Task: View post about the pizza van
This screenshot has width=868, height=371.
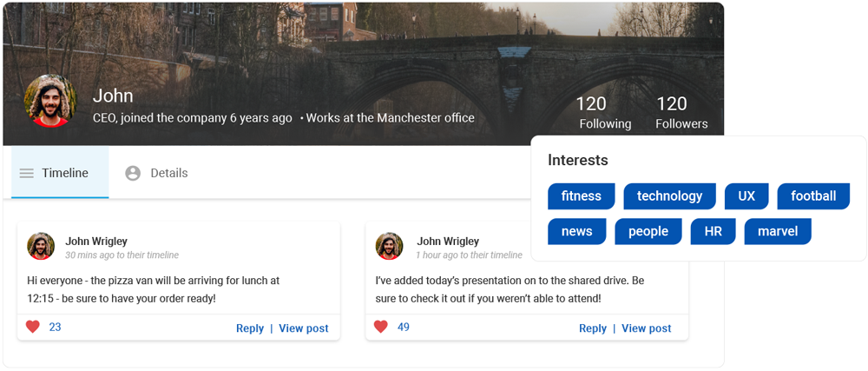Action: click(x=303, y=328)
